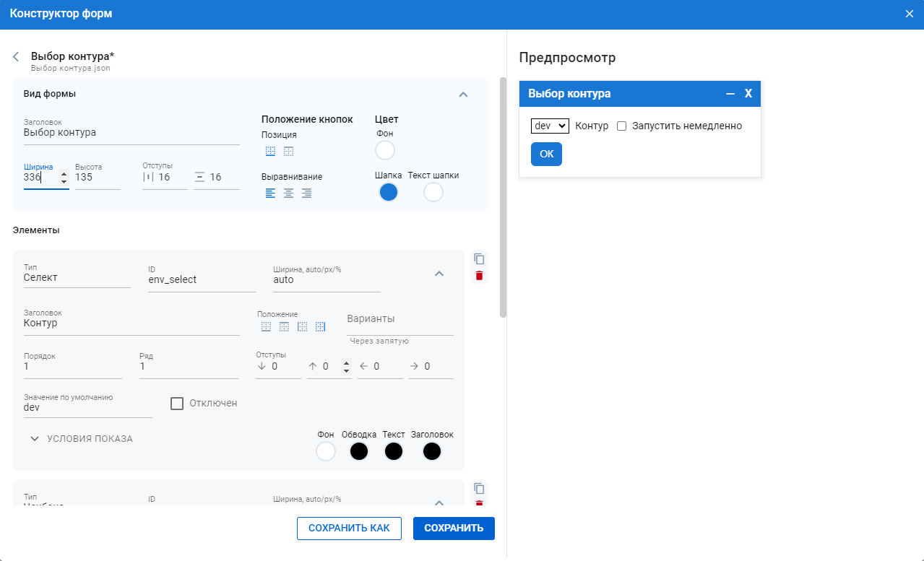Set button position to top in Позиция
924x561 pixels.
[x=288, y=152]
